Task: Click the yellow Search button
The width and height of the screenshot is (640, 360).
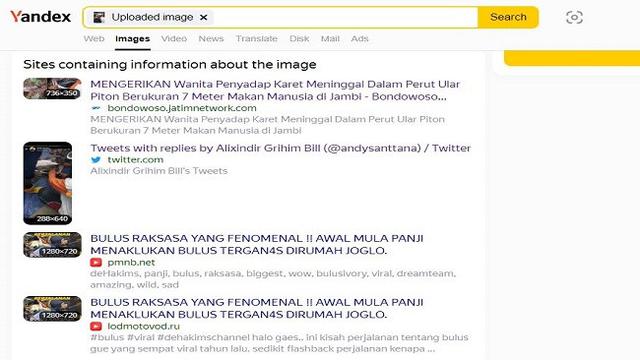Action: [x=508, y=17]
